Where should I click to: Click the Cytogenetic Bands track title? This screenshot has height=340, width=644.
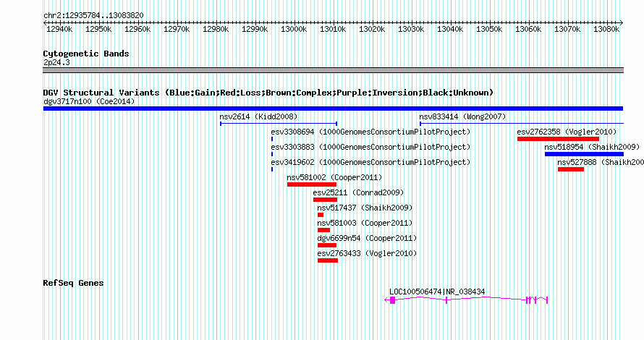tap(86, 54)
